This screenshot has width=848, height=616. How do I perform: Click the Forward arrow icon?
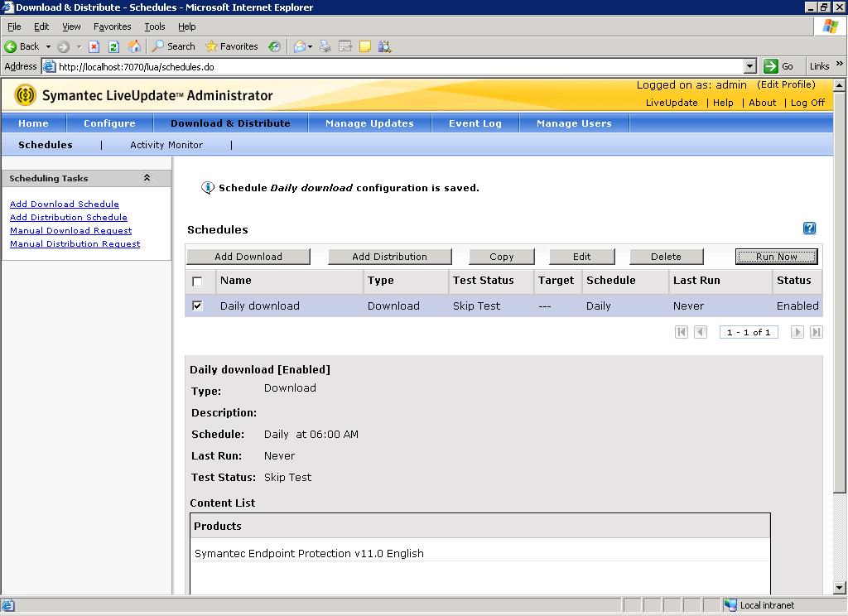click(63, 46)
